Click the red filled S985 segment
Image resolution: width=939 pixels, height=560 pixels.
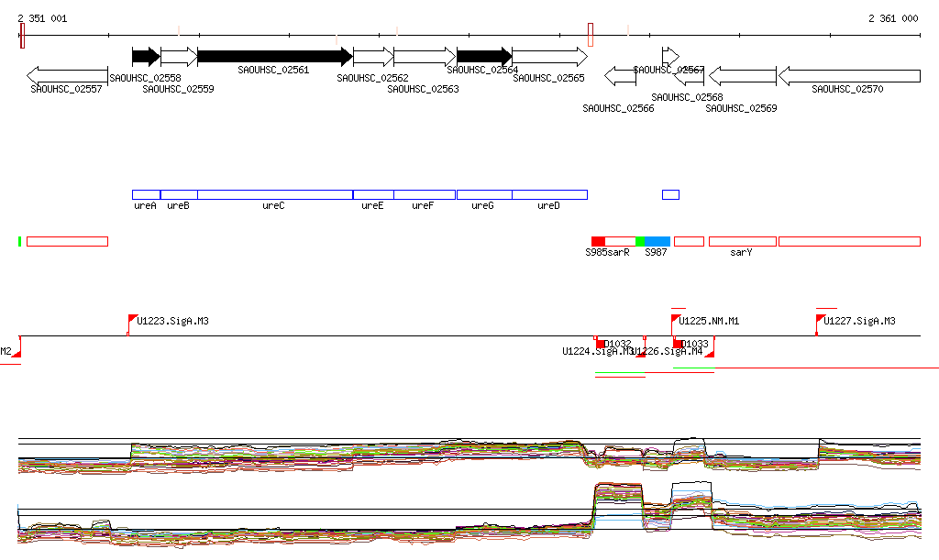click(598, 241)
